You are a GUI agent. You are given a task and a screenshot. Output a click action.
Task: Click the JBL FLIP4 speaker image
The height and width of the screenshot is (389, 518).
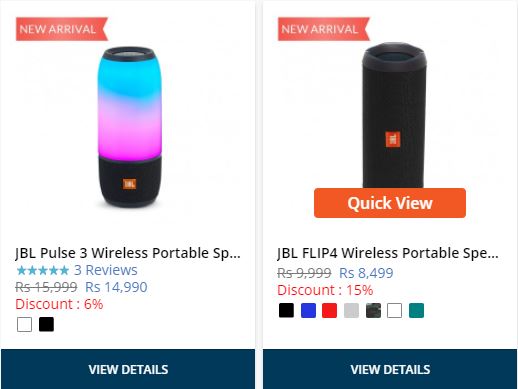pos(393,115)
